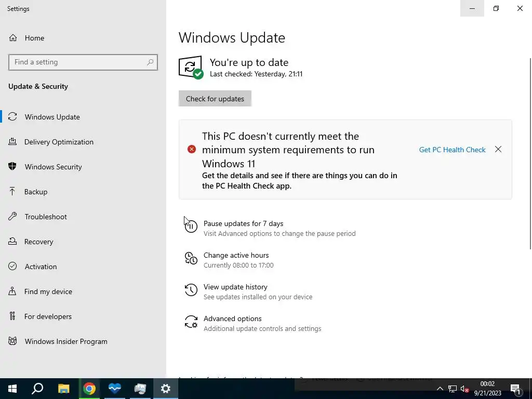Click the Home icon in sidebar
532x399 pixels.
(13, 38)
